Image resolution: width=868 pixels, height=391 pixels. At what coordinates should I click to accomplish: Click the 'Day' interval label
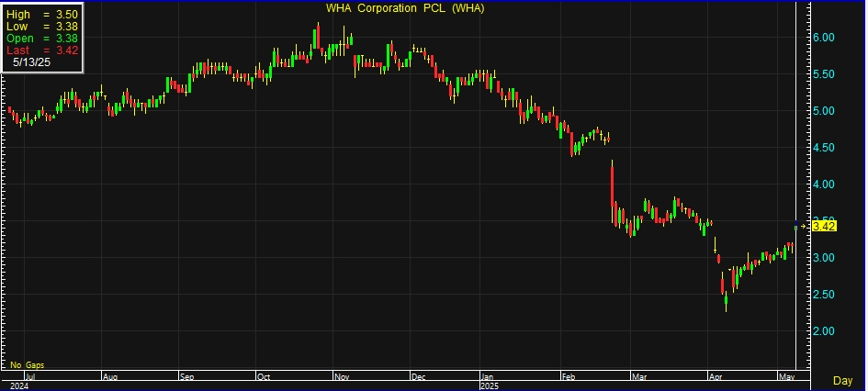842,381
